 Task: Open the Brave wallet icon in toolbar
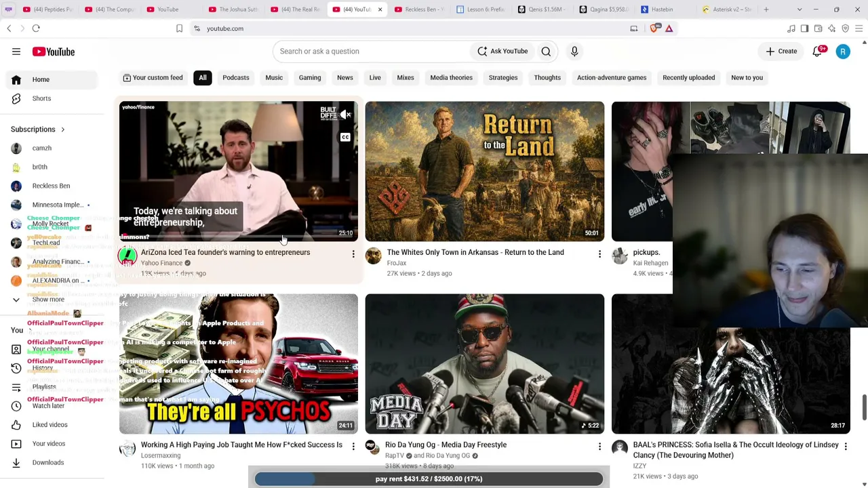818,28
